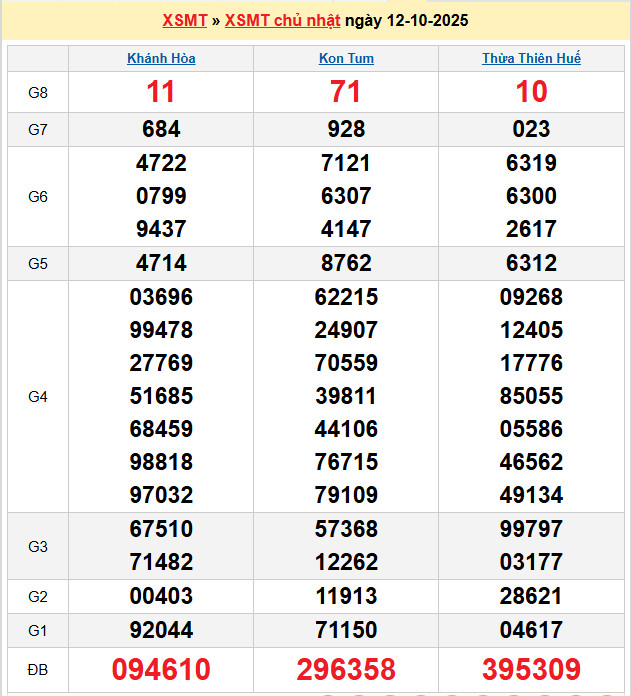Open the XSMT chủ nhật link
Image resolution: width=631 pixels, height=696 pixels.
[282, 20]
